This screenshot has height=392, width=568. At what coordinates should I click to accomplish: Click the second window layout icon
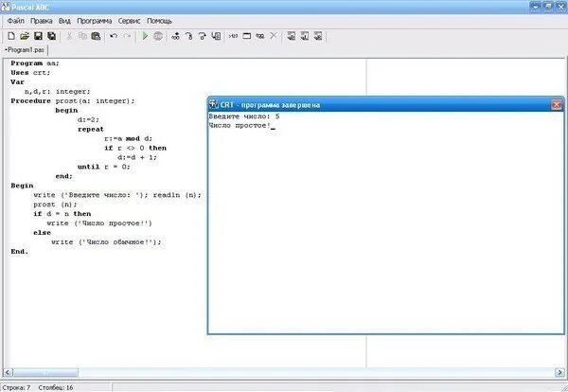(305, 36)
